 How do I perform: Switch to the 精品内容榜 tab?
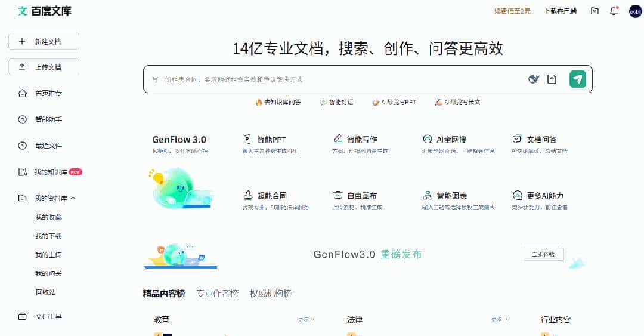point(164,293)
